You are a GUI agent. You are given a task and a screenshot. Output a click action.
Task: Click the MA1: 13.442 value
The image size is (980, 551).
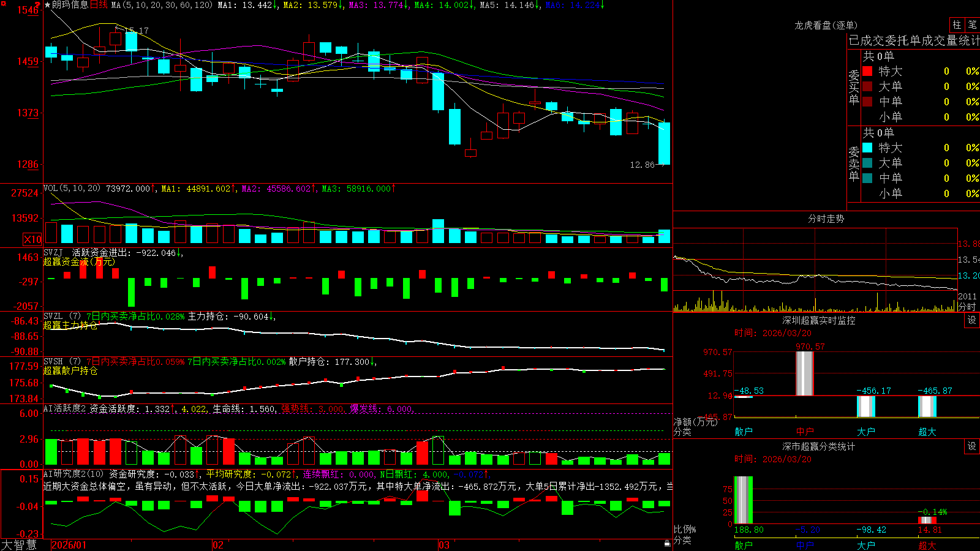coord(245,5)
